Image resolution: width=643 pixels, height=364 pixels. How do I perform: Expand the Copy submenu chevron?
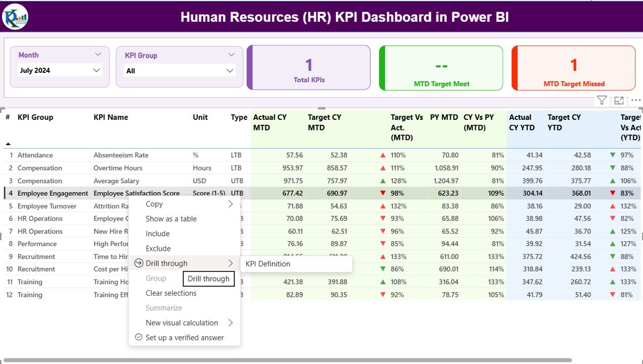pyautogui.click(x=231, y=204)
